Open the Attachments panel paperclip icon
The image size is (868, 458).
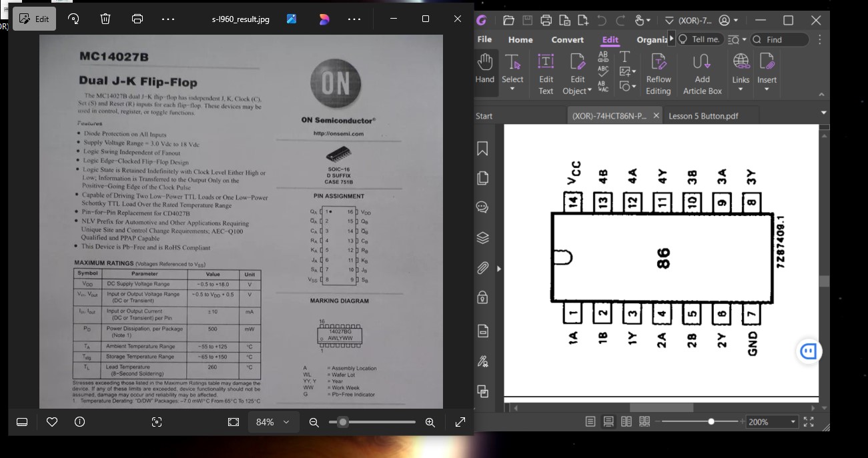pos(482,268)
